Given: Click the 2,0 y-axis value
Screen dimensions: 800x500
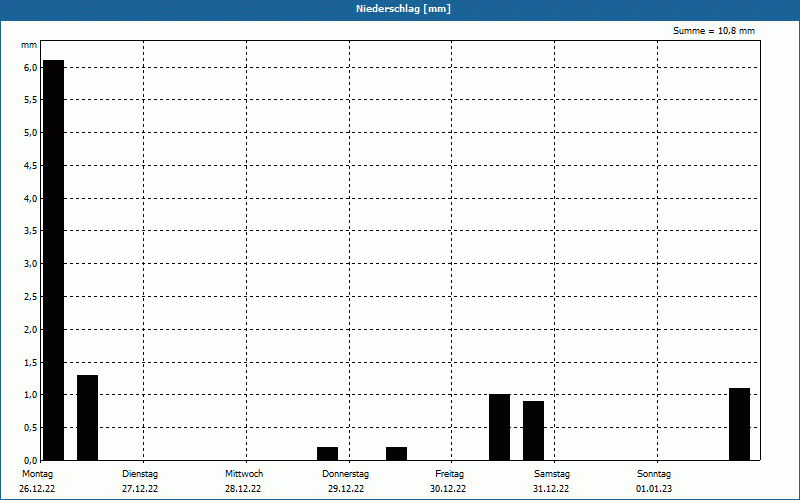Looking at the screenshot, I should coord(31,330).
